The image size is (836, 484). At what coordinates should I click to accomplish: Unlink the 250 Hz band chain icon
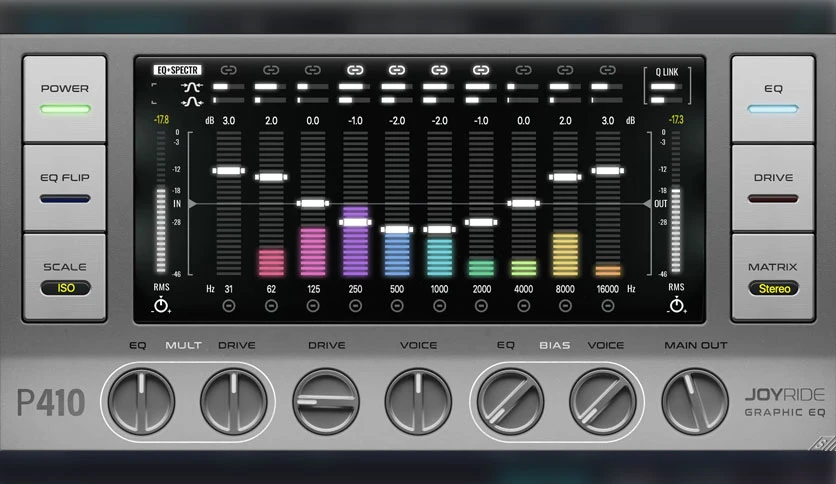click(x=355, y=70)
